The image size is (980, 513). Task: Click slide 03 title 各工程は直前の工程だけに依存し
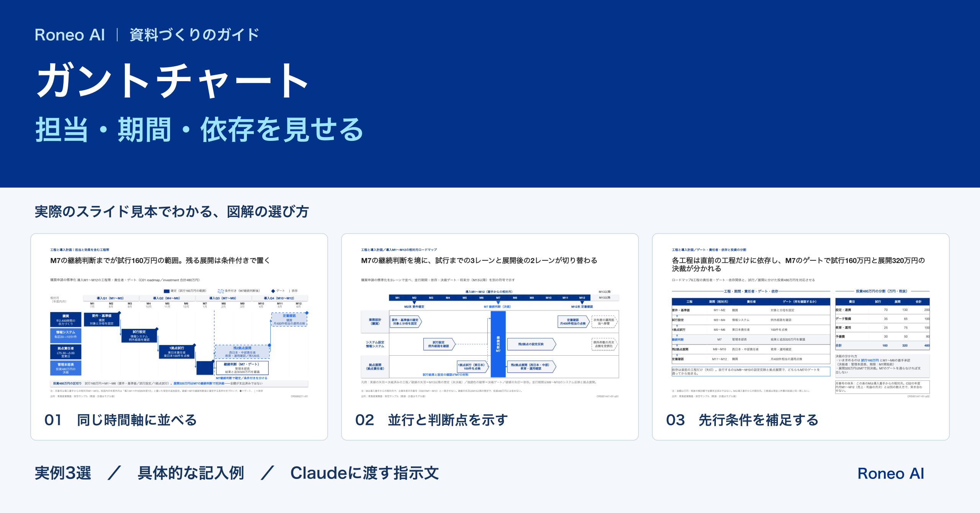(x=798, y=265)
